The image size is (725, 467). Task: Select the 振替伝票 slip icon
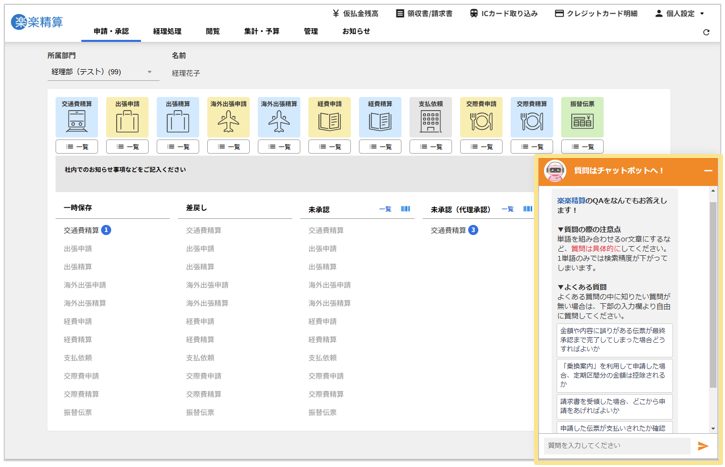click(582, 121)
